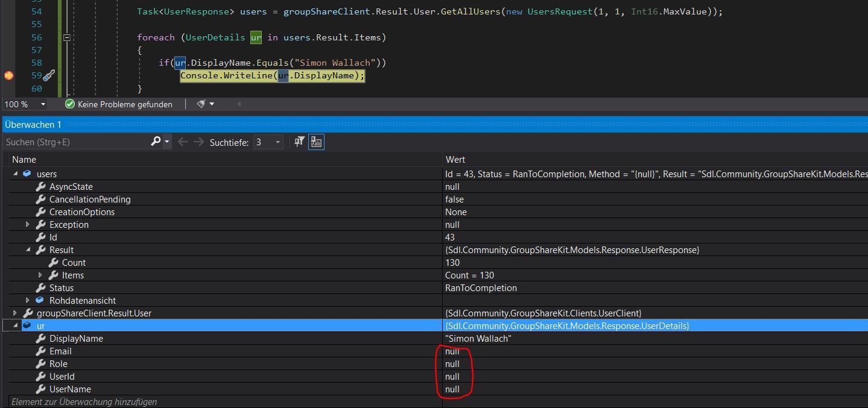
Task: Click the wrench icon beside 'Result'
Action: click(41, 250)
